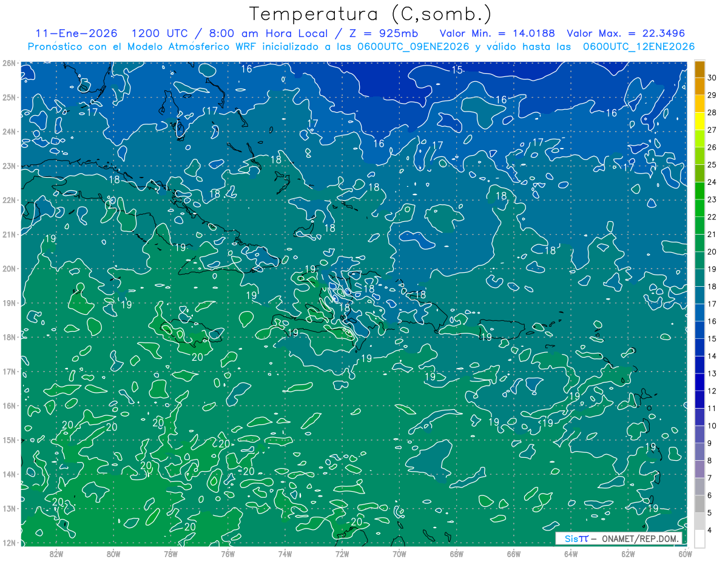Click the '64W' longitude axis label
Image resolution: width=728 pixels, height=562 pixels.
tap(571, 554)
